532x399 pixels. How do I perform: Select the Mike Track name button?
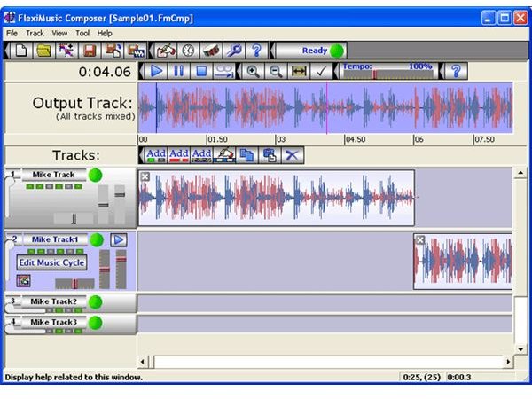pos(53,175)
